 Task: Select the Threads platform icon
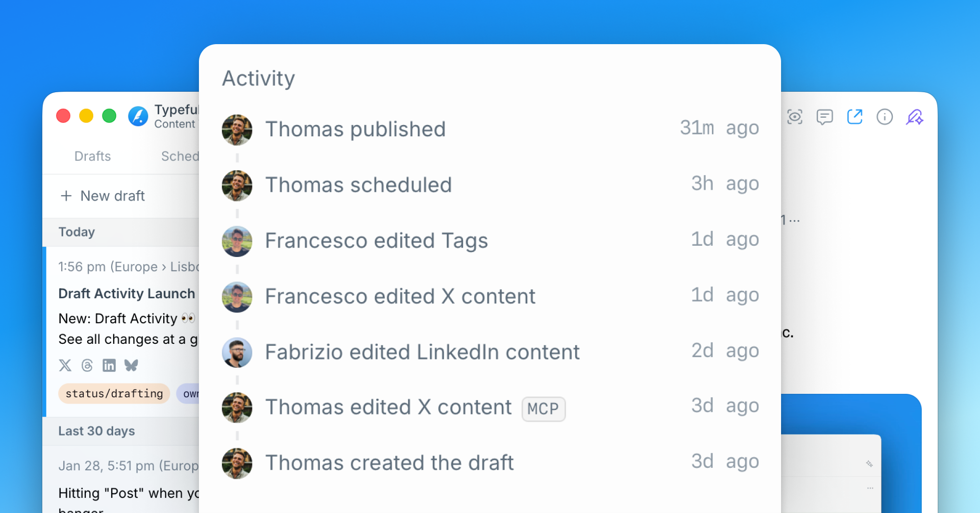coord(87,365)
